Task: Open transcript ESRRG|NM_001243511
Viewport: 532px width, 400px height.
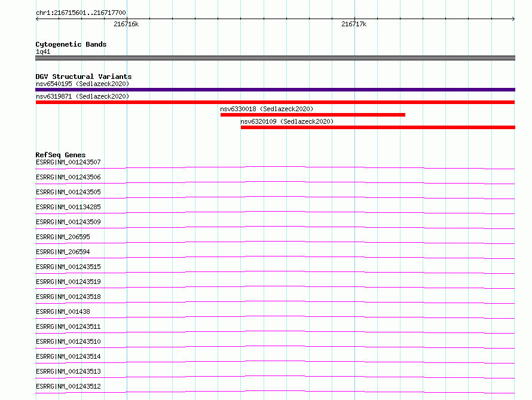Action: click(68, 326)
